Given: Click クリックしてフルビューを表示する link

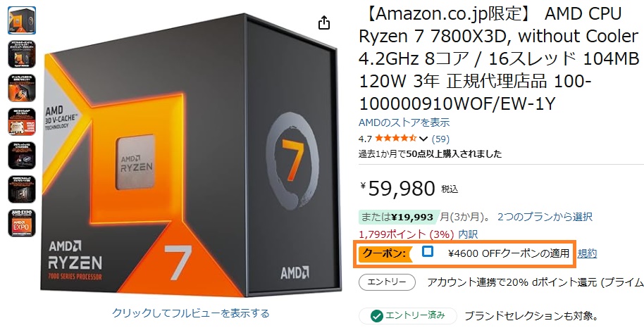Looking at the screenshot, I should pos(191,313).
